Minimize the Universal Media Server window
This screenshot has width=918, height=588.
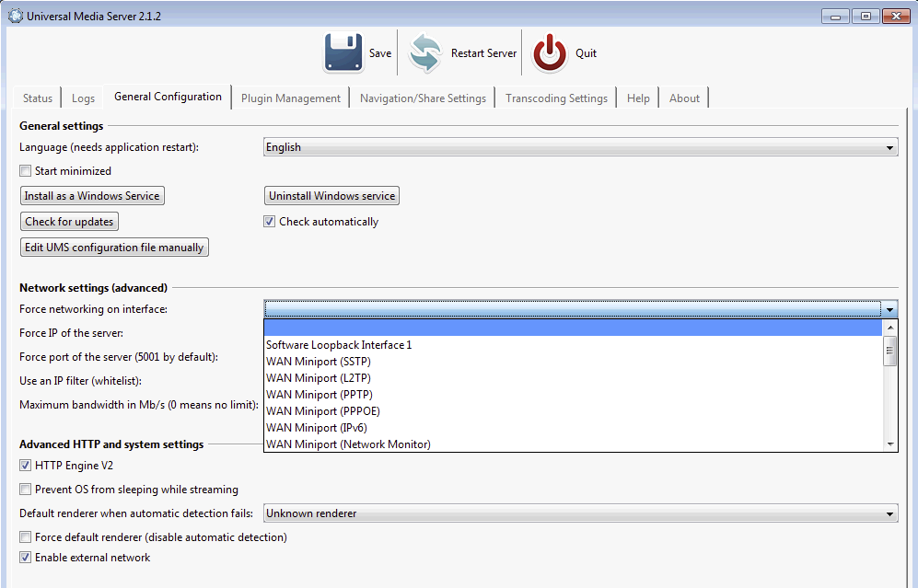click(x=835, y=17)
